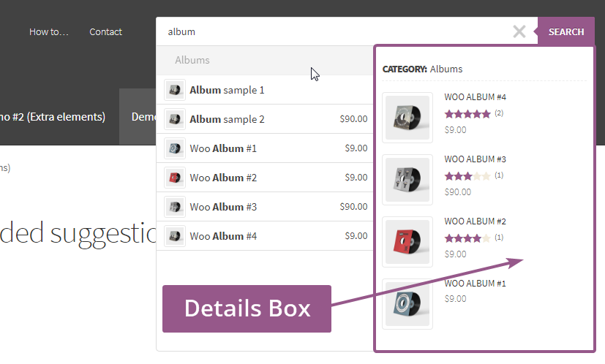Screen dimensions: 605x364
Task: Open the WOO ALBUM #4 cover in details box
Action: click(407, 118)
